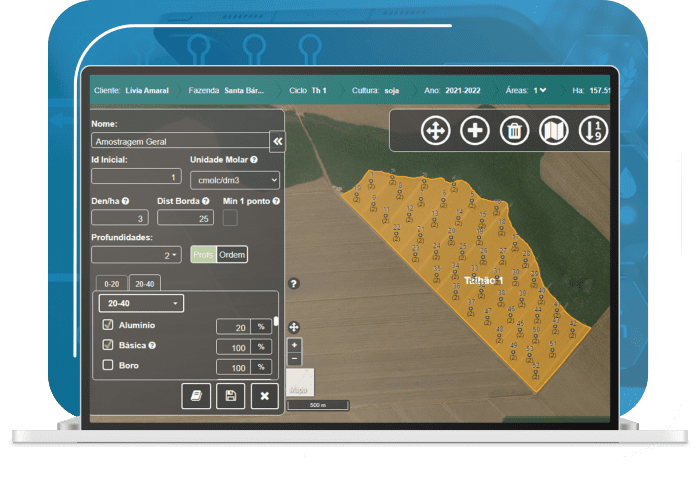Click the book report button
The width and height of the screenshot is (694, 487).
[x=196, y=396]
